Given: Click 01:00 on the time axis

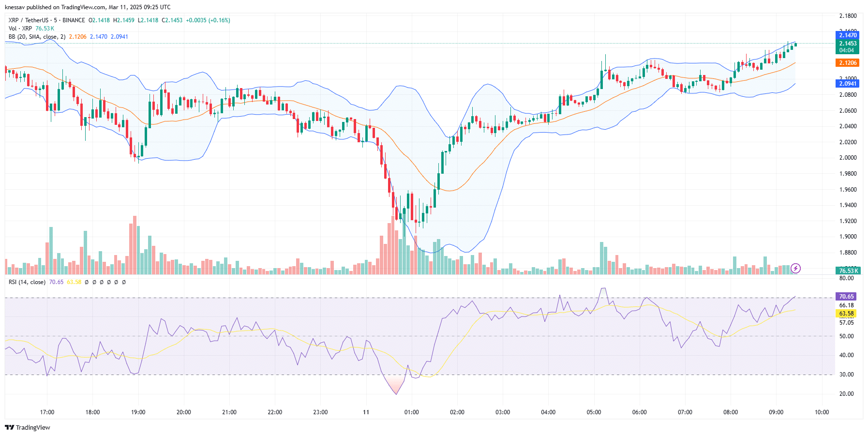Looking at the screenshot, I should pos(411,412).
